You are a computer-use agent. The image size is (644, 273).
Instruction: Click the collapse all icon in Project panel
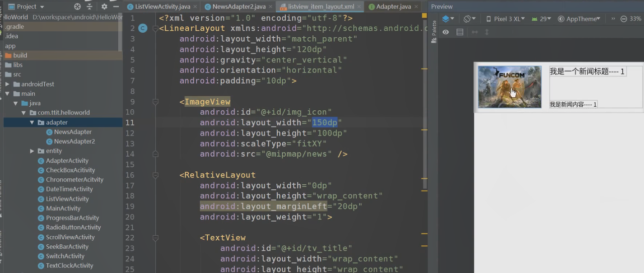90,7
